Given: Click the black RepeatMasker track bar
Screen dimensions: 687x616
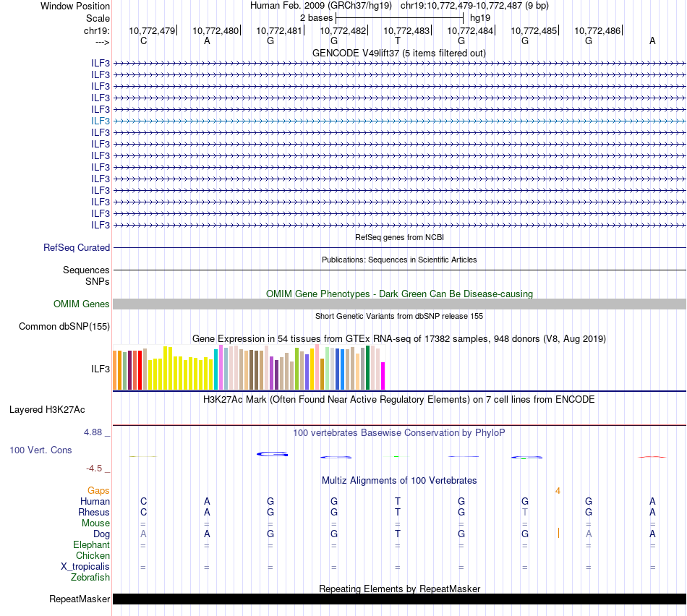Looking at the screenshot, I should (x=399, y=599).
